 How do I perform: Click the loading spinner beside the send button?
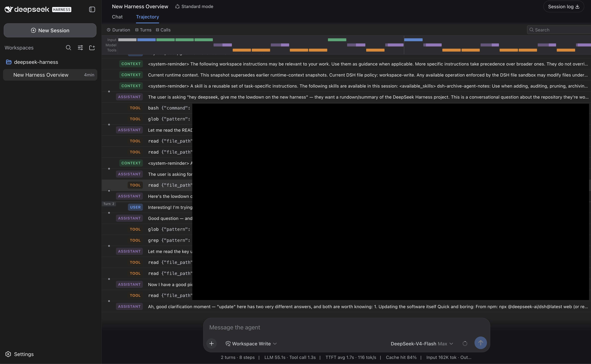(465, 344)
